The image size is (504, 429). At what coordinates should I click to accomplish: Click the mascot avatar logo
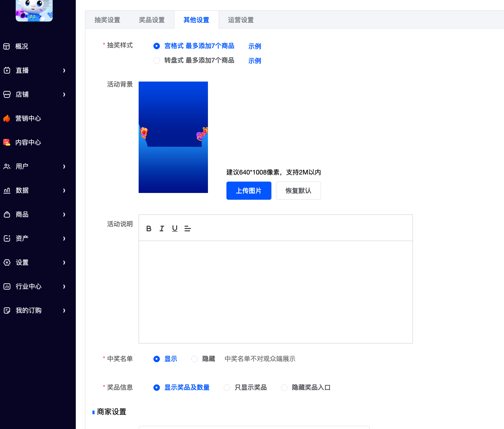(34, 10)
